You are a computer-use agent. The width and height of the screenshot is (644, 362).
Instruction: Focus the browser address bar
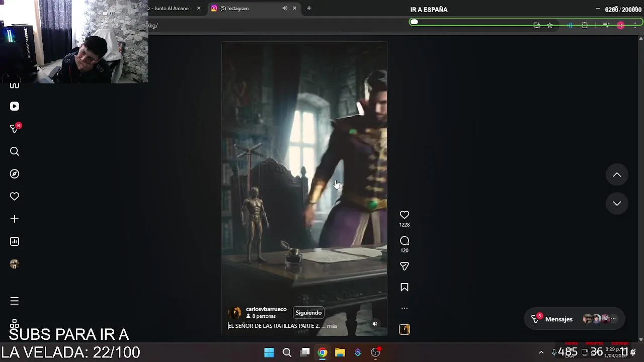342,26
